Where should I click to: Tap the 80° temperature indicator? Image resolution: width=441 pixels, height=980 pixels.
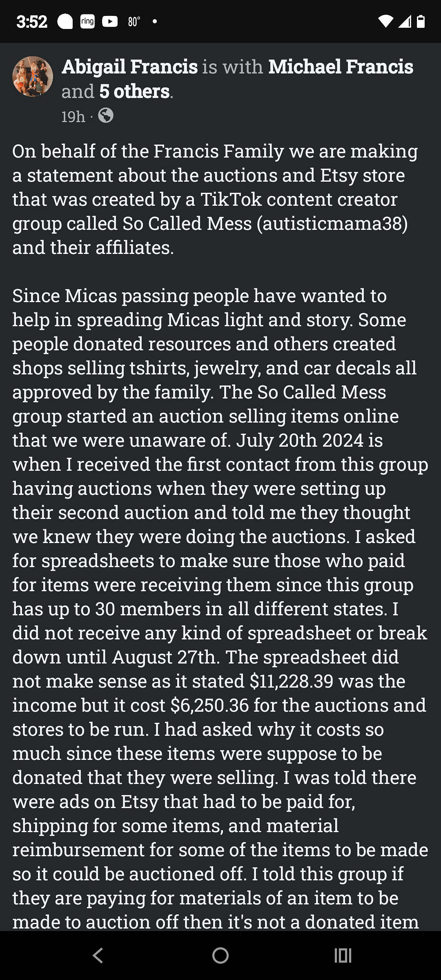click(134, 21)
